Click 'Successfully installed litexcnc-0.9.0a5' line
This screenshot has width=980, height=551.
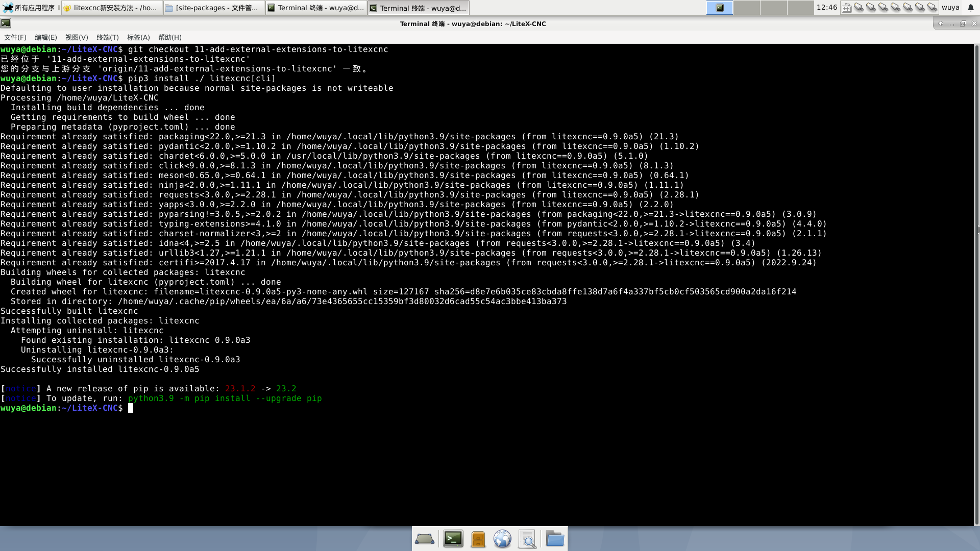100,369
